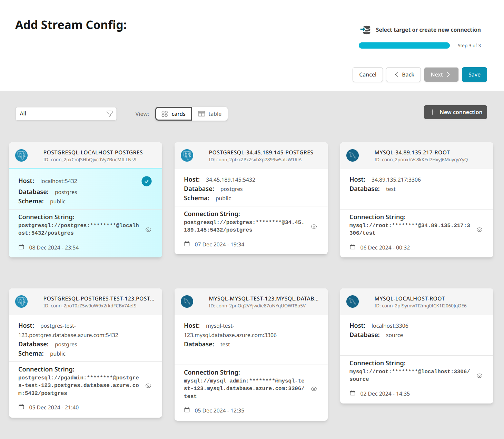This screenshot has height=439, width=504.
Task: Click the target database icon in step header
Action: click(x=365, y=30)
